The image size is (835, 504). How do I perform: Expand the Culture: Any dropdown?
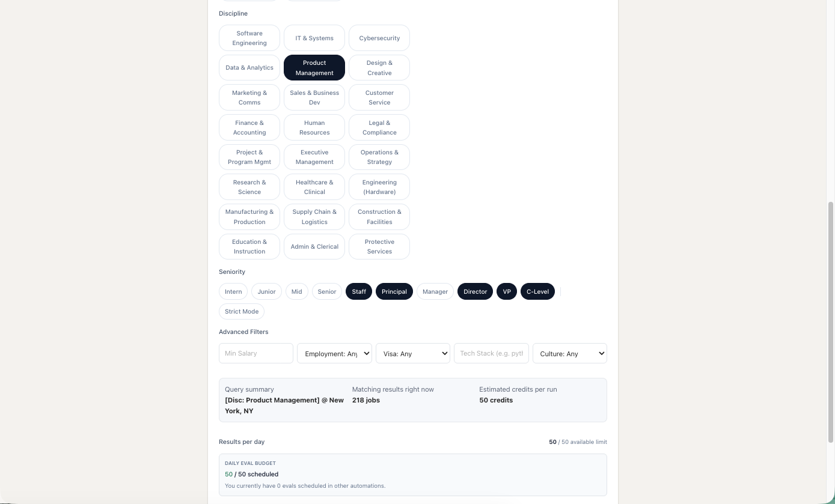click(x=569, y=353)
